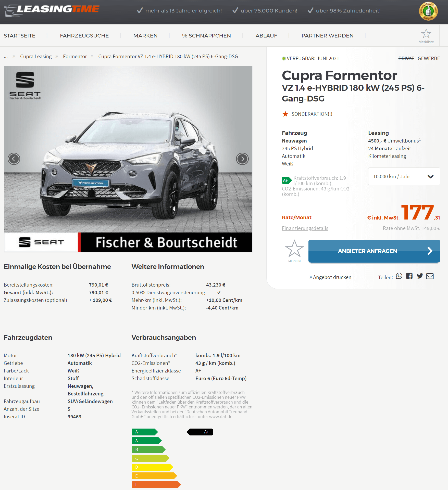
Task: Click Minder-km value -4,40 Cent/km
Action: tap(222, 308)
